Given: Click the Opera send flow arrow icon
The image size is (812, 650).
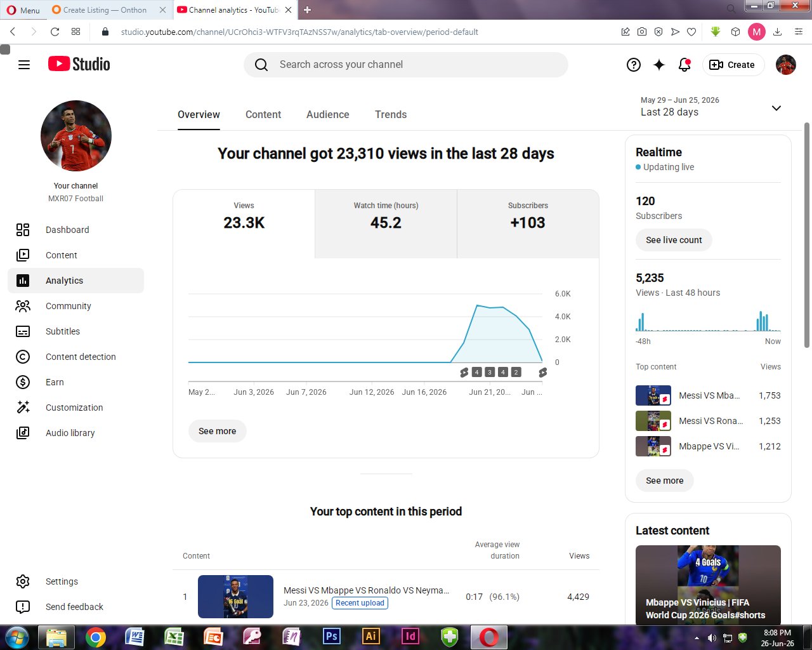Looking at the screenshot, I should [x=675, y=32].
